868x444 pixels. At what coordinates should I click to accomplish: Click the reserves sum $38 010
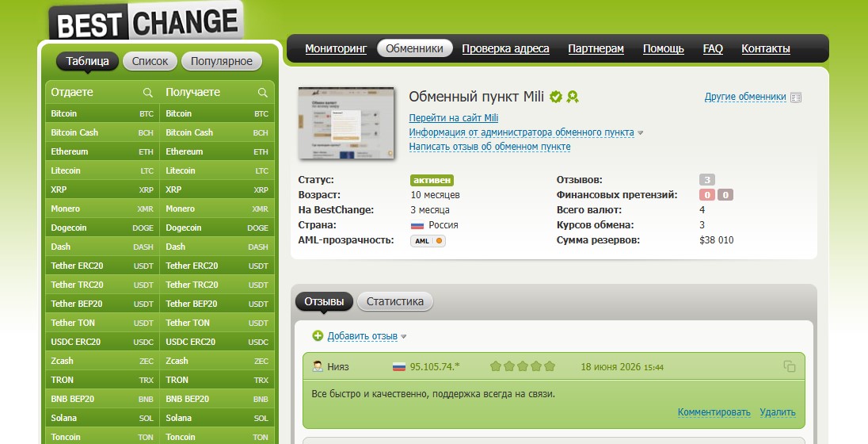[716, 240]
